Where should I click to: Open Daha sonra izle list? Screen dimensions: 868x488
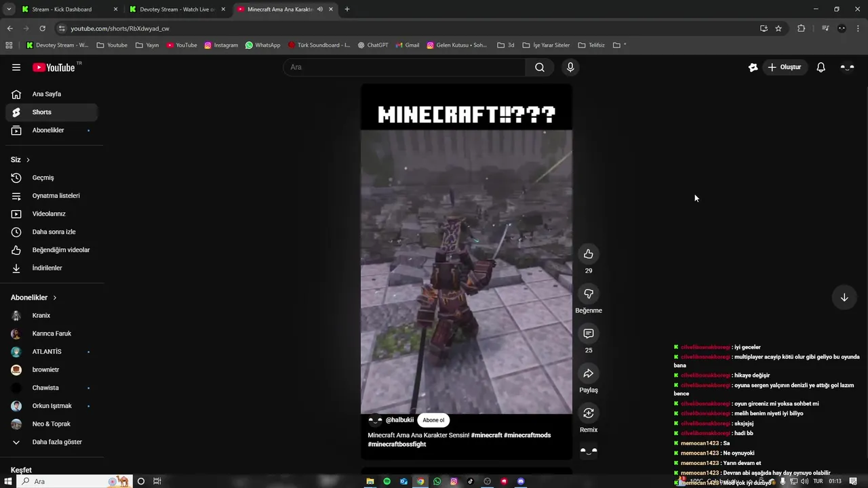(52, 232)
